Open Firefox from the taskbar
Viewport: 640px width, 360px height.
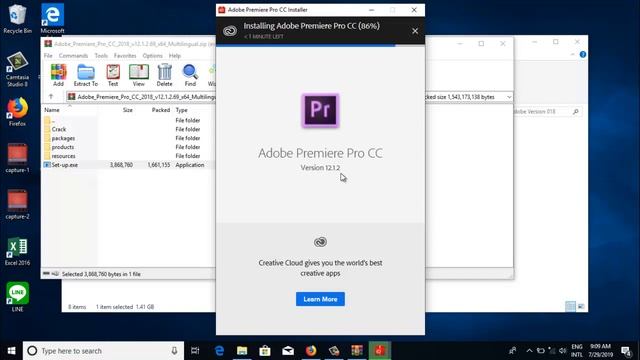(311, 351)
